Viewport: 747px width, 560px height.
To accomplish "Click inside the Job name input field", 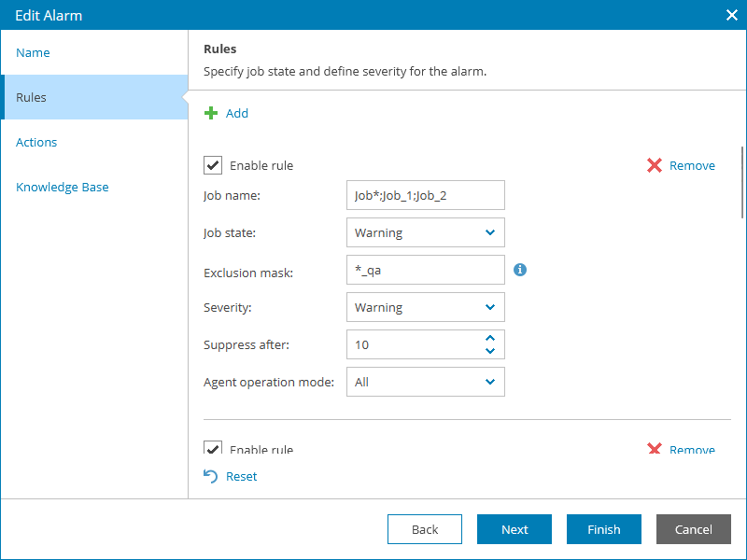I will [425, 195].
